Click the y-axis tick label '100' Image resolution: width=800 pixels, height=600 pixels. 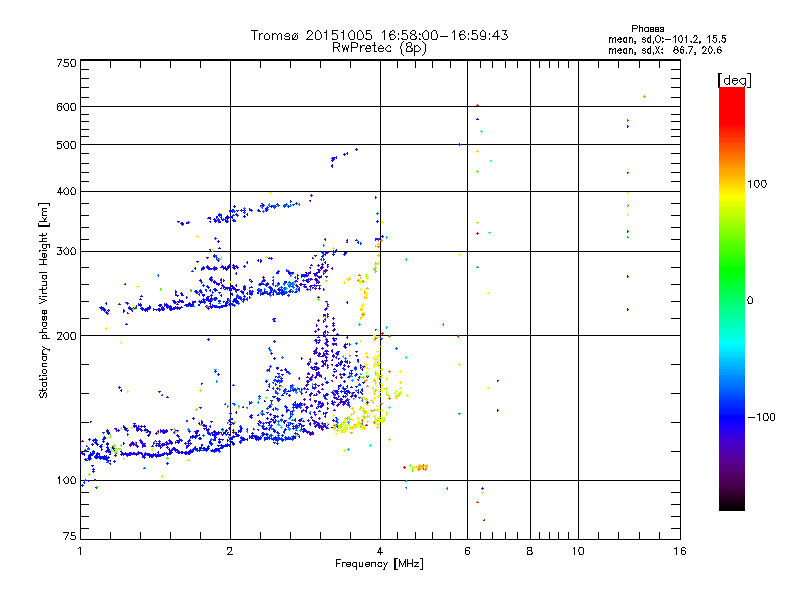coord(66,480)
